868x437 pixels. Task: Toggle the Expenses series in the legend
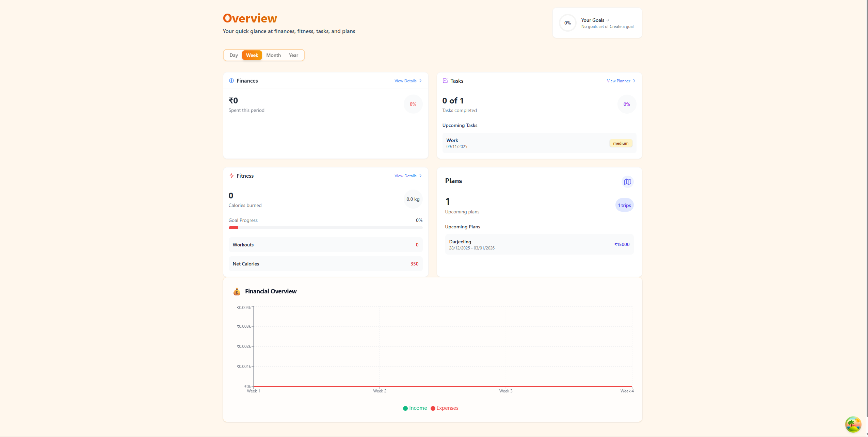(x=445, y=408)
